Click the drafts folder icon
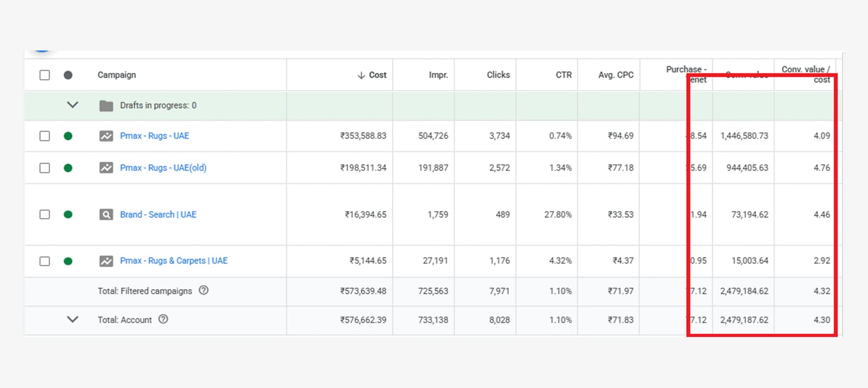Viewport: 868px width, 388px height. [106, 106]
